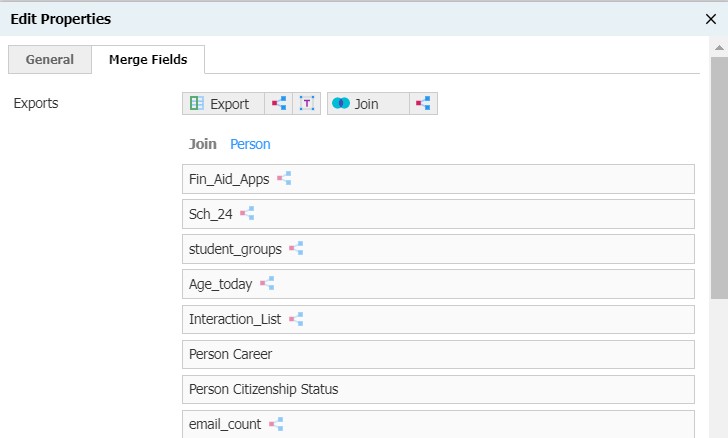
Task: Click the Export button
Action: 221,104
